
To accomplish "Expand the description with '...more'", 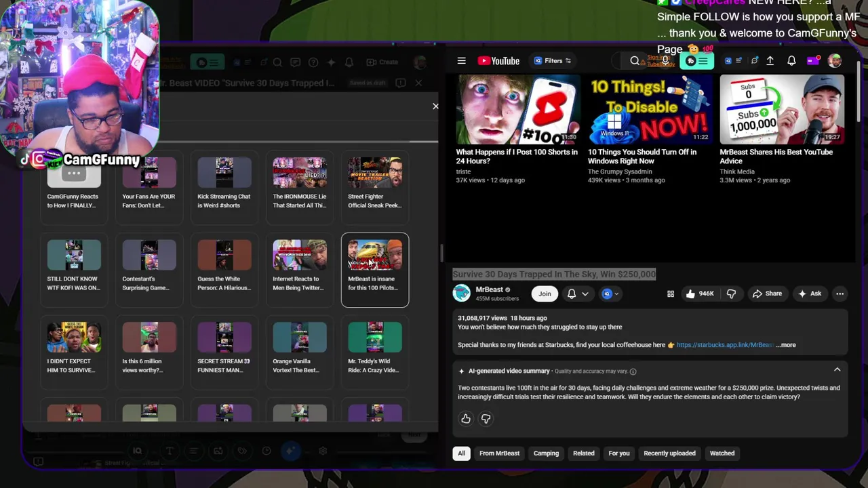I will 786,345.
